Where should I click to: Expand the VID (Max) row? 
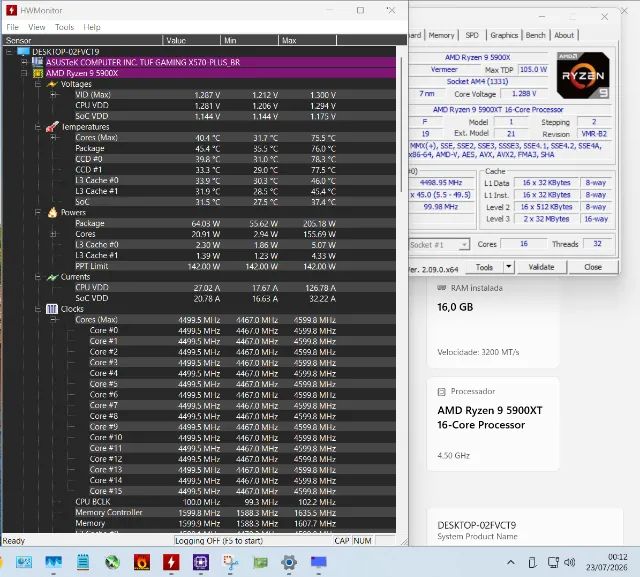pos(53,95)
